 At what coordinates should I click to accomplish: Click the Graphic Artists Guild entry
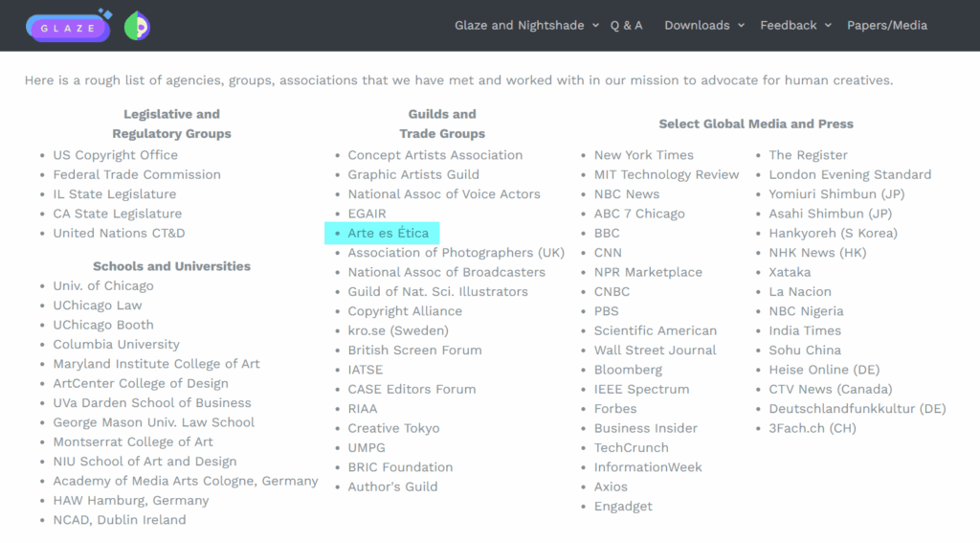pos(413,175)
